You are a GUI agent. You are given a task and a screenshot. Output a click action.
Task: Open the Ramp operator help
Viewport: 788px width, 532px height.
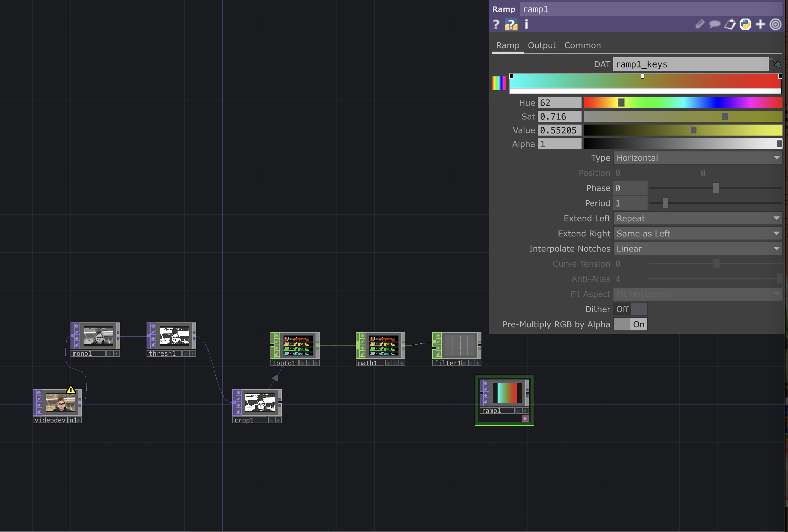click(496, 24)
